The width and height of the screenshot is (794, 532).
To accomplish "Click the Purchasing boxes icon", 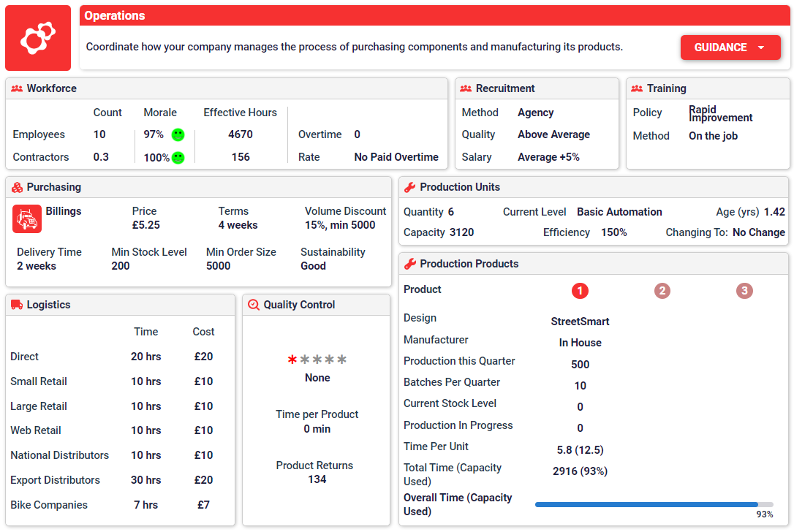I will point(18,187).
